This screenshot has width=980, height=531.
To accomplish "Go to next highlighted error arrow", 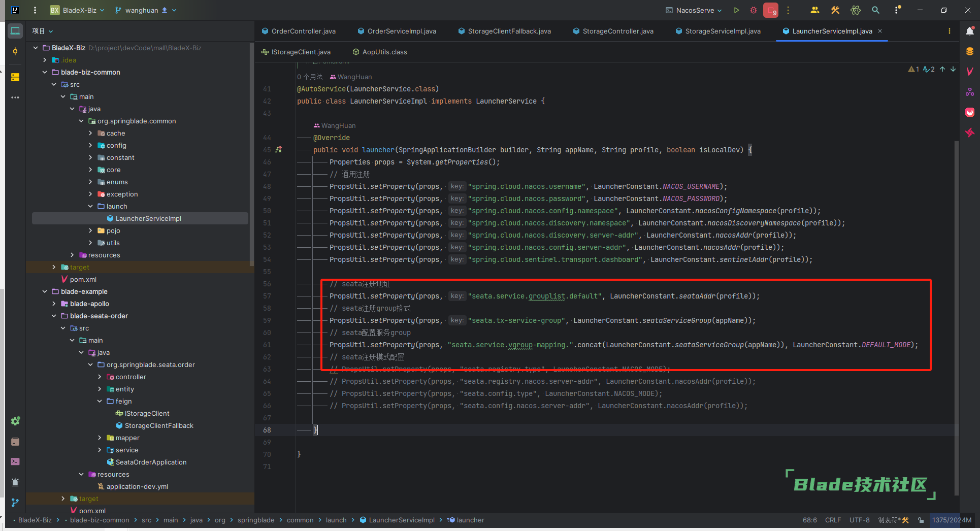I will click(953, 69).
